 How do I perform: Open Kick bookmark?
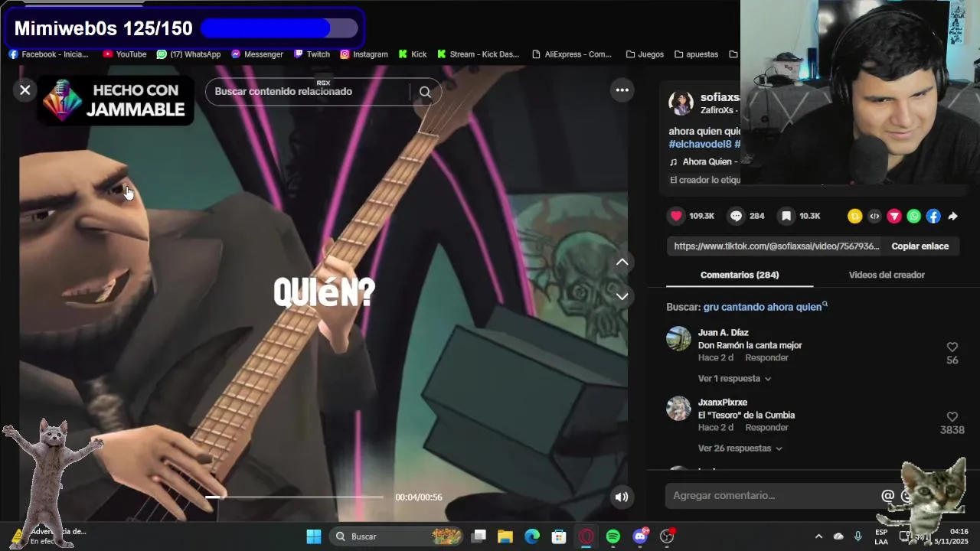pyautogui.click(x=412, y=54)
